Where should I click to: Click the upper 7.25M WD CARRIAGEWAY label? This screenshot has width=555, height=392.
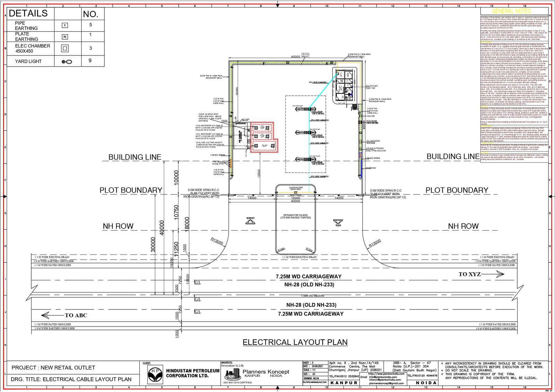click(308, 277)
